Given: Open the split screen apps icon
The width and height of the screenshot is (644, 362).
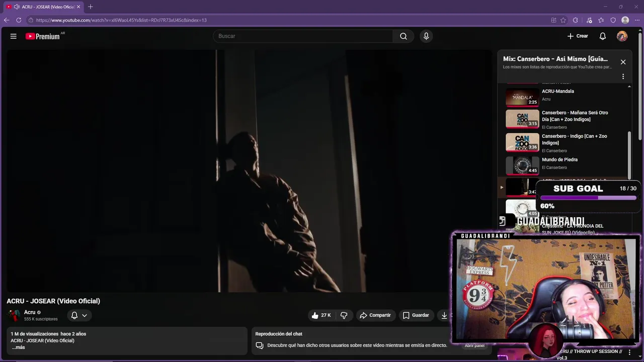Looking at the screenshot, I should click(x=553, y=20).
